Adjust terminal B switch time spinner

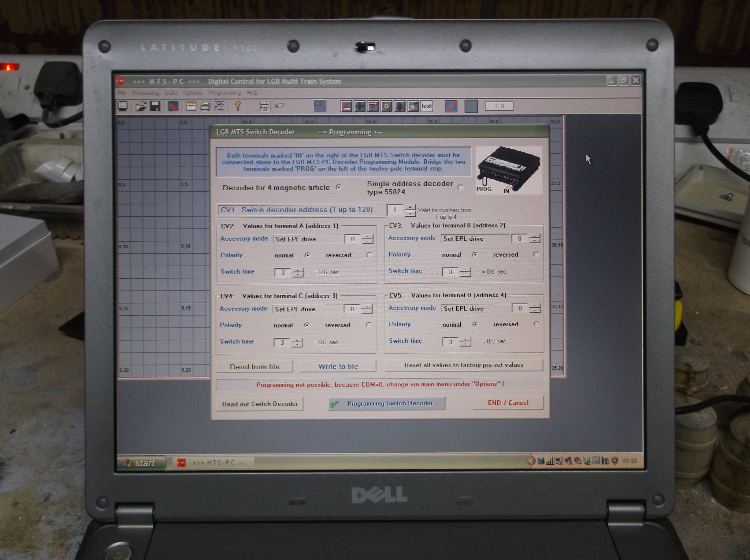tap(465, 272)
